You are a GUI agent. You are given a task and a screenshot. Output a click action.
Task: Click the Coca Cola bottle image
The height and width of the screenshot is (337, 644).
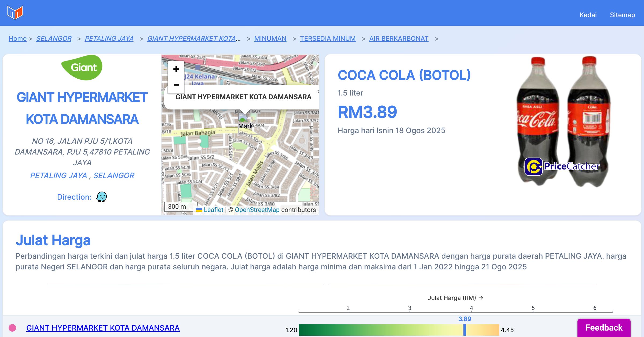(563, 122)
